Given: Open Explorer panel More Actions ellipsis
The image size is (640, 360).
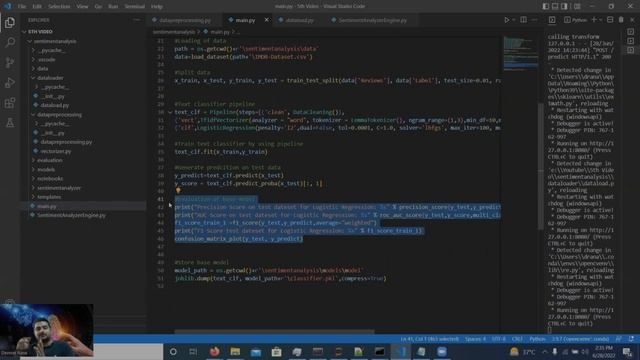Looking at the screenshot, I should click(136, 20).
